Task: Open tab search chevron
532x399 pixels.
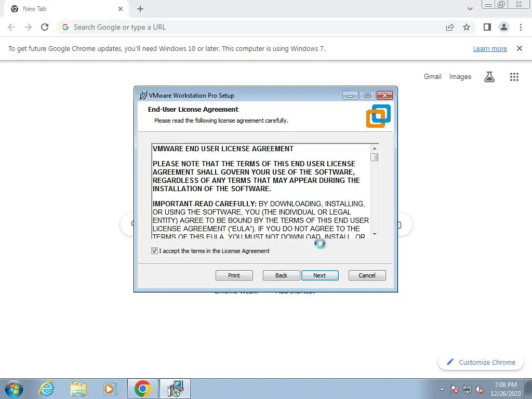Action: tap(470, 9)
